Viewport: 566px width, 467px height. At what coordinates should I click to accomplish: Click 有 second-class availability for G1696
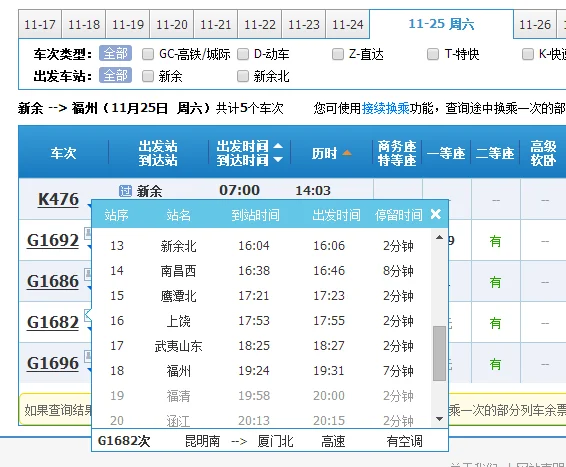[496, 364]
